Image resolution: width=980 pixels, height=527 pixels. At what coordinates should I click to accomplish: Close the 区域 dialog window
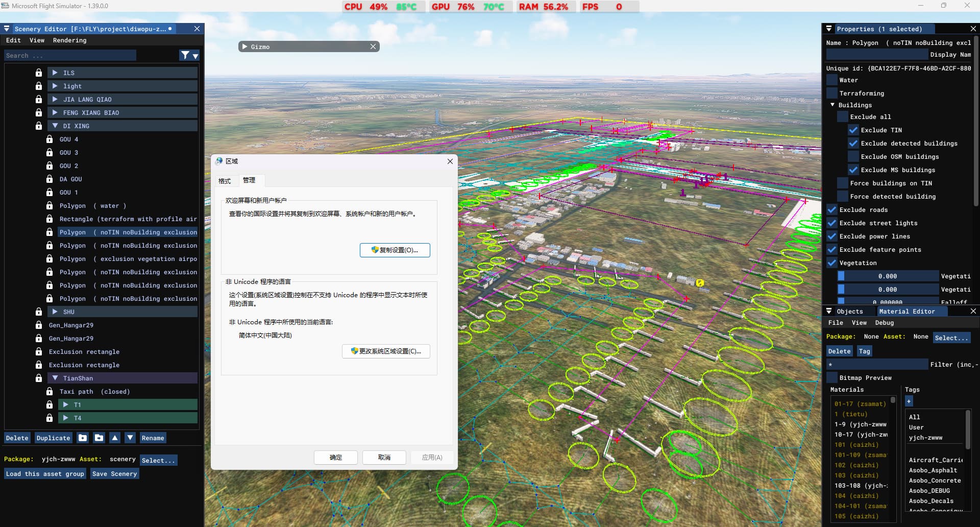450,161
